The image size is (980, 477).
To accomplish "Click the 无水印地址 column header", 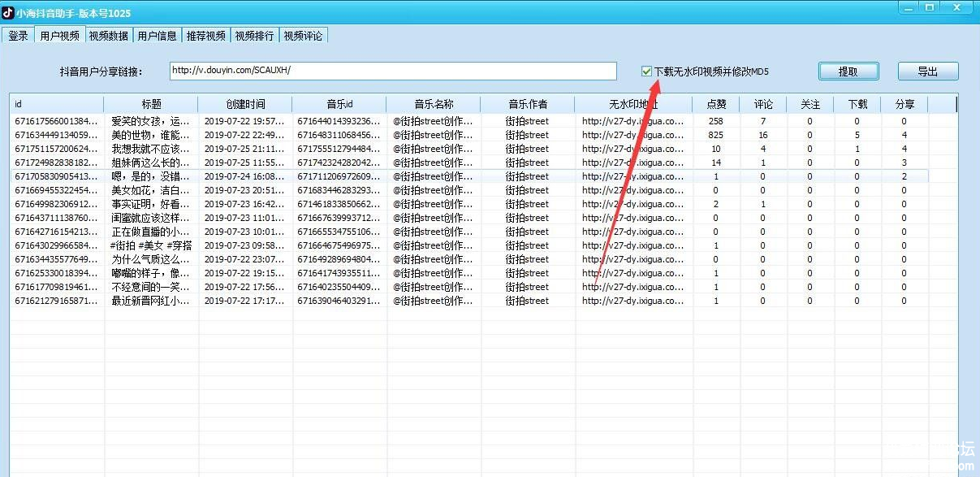I will point(633,104).
